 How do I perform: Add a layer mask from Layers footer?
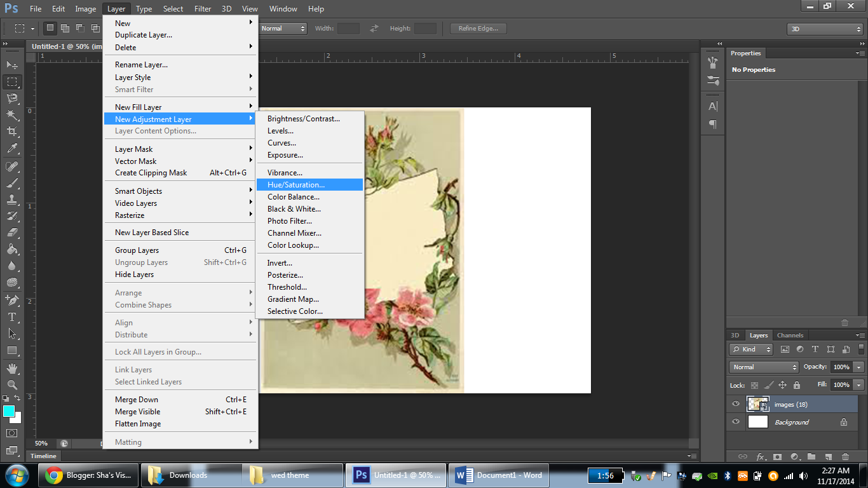pos(778,456)
